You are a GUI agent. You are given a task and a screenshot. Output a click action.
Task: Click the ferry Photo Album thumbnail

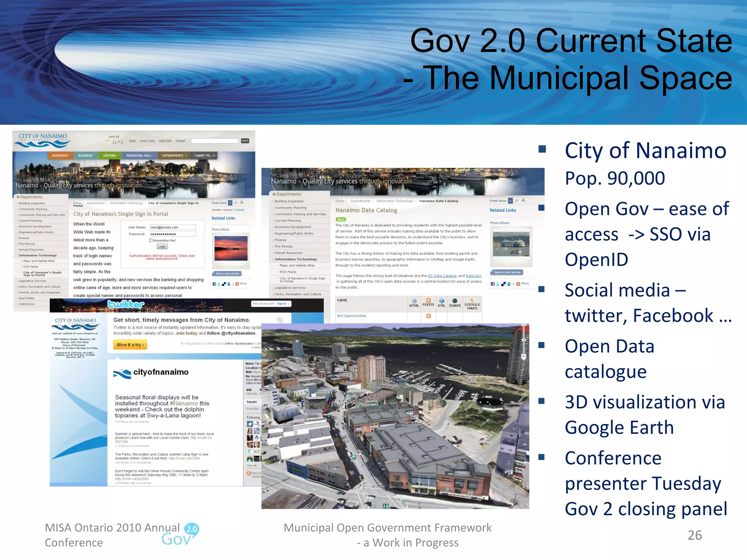511,244
